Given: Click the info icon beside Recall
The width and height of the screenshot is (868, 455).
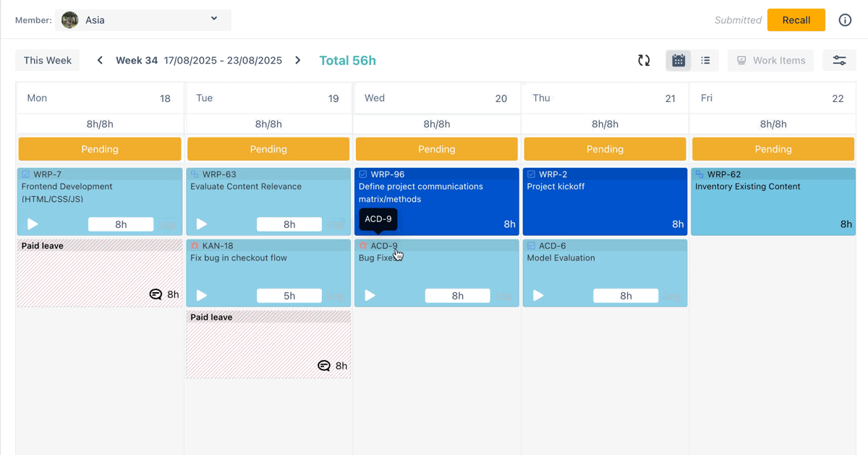Looking at the screenshot, I should pos(845,20).
